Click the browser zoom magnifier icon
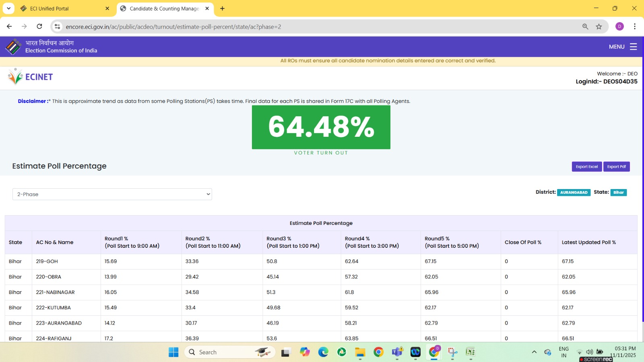The height and width of the screenshot is (362, 644). click(x=585, y=27)
